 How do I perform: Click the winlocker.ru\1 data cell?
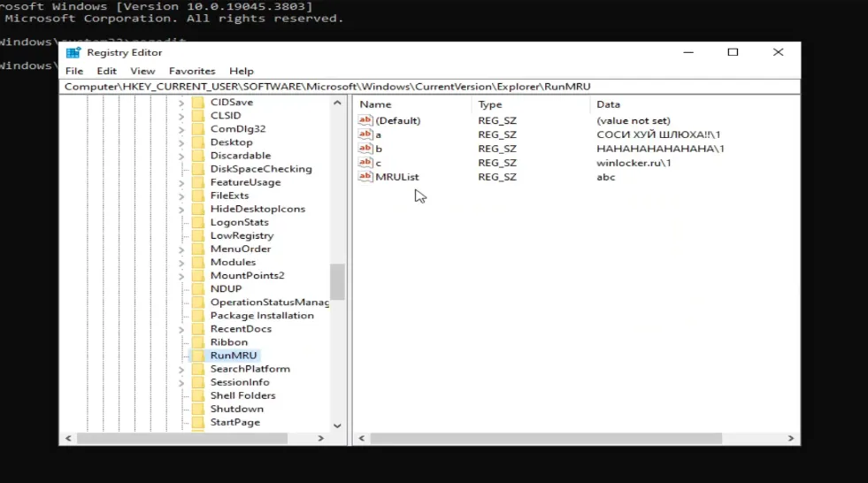click(x=634, y=163)
